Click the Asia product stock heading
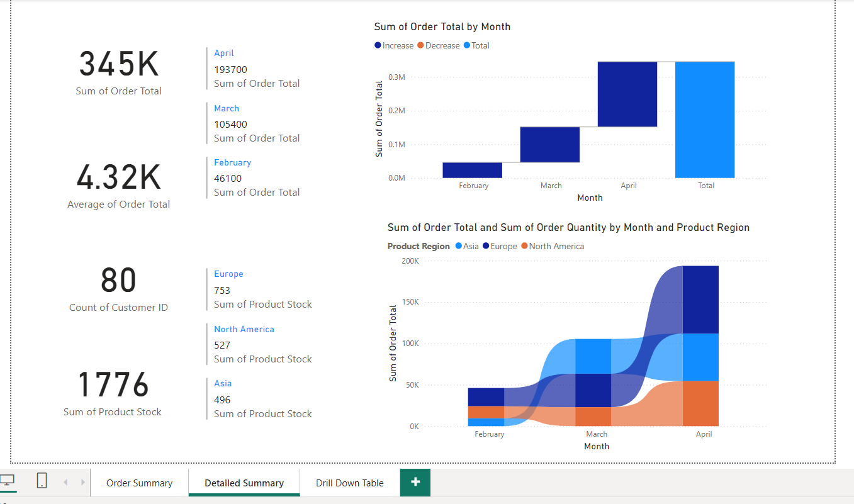Screen dimensions: 854x504 click(223, 383)
